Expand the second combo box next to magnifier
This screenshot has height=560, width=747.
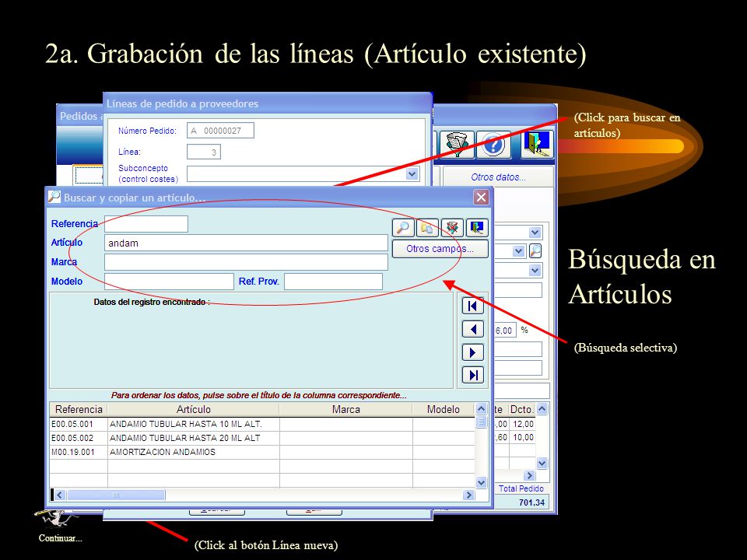[519, 251]
